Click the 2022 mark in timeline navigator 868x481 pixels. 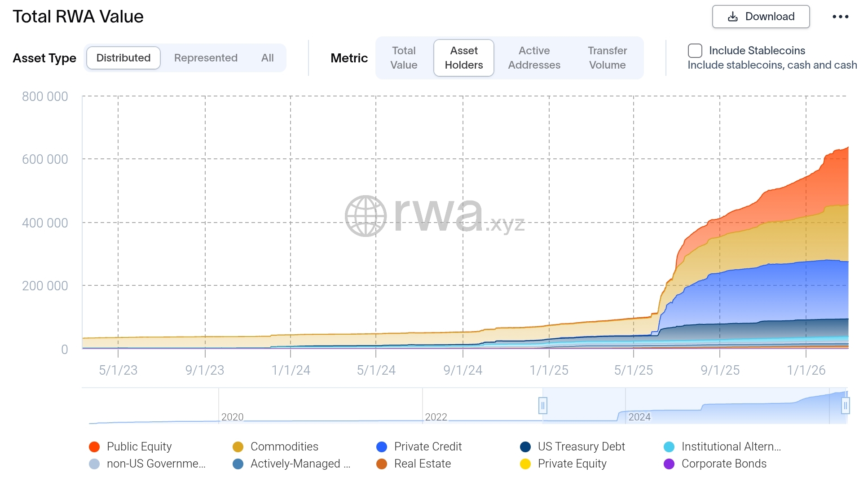436,417
